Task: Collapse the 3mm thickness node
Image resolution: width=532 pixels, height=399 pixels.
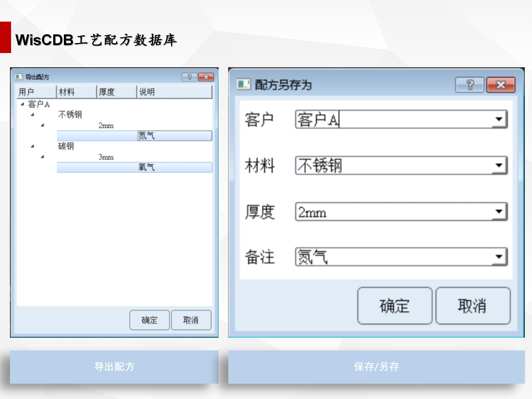Action: tap(42, 157)
